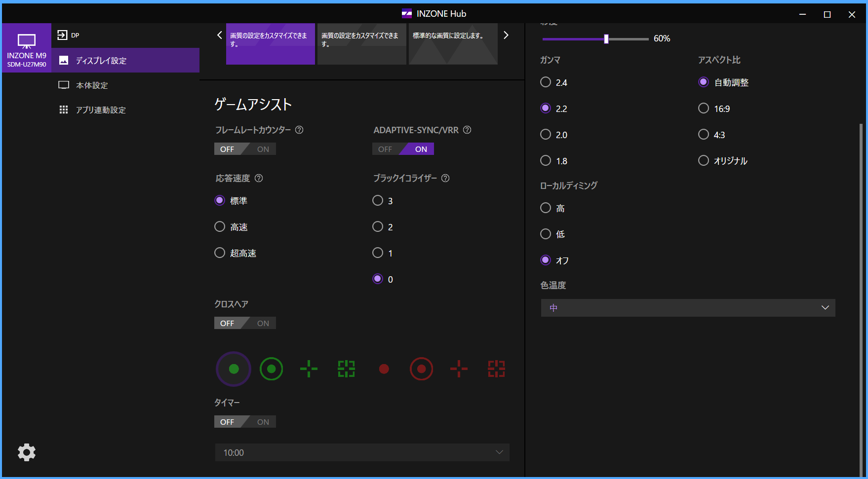The image size is (868, 479).
Task: Set local dimming to 低
Action: point(546,234)
